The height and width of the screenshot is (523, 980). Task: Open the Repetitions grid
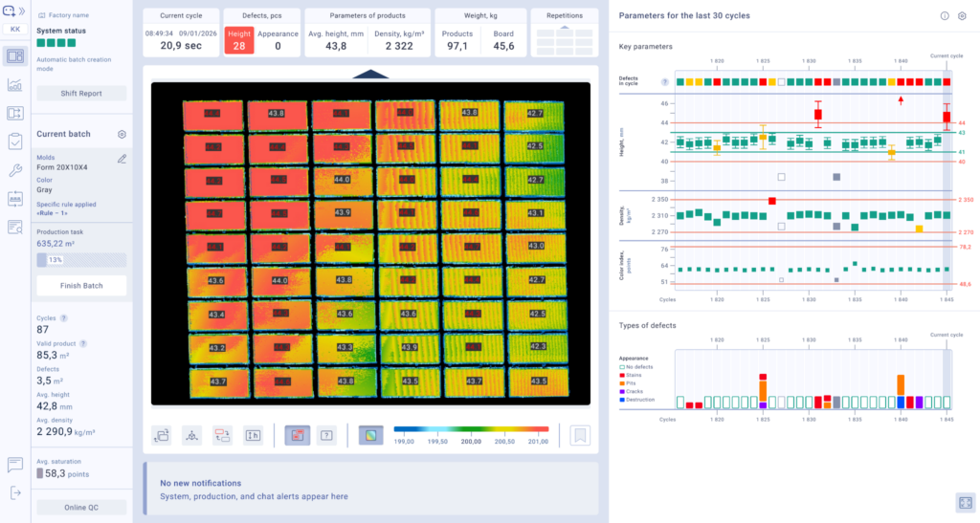(565, 40)
